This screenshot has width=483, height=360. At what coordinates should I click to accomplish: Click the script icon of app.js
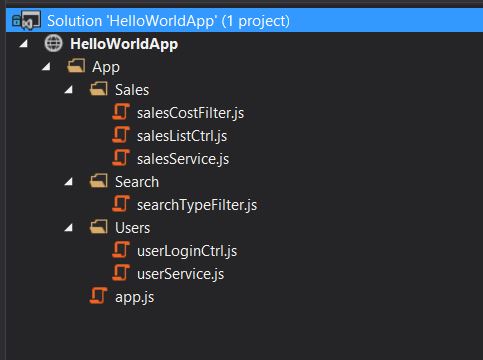[99, 296]
